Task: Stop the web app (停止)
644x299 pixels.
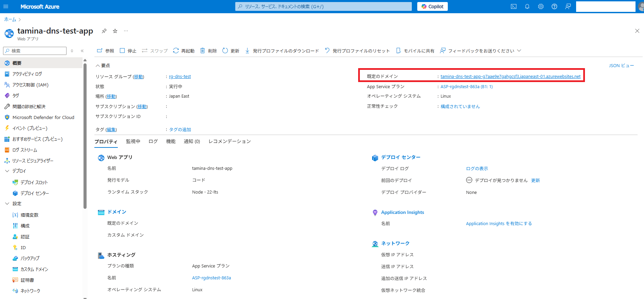Action: [128, 51]
